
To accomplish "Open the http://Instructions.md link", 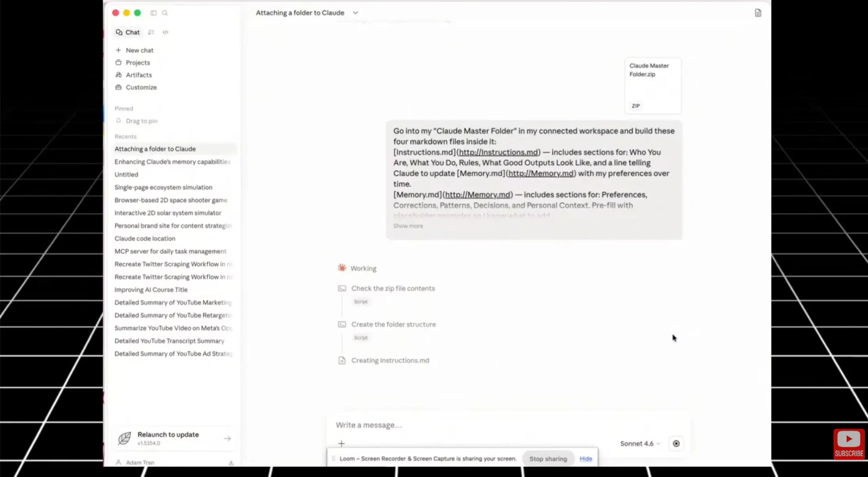I will [498, 152].
